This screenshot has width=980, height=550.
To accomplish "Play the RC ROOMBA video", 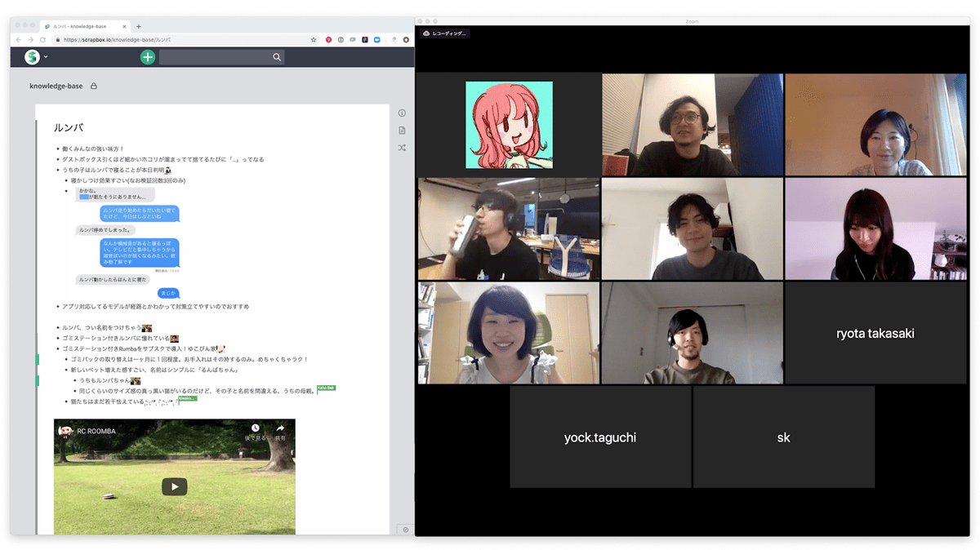I will click(174, 486).
